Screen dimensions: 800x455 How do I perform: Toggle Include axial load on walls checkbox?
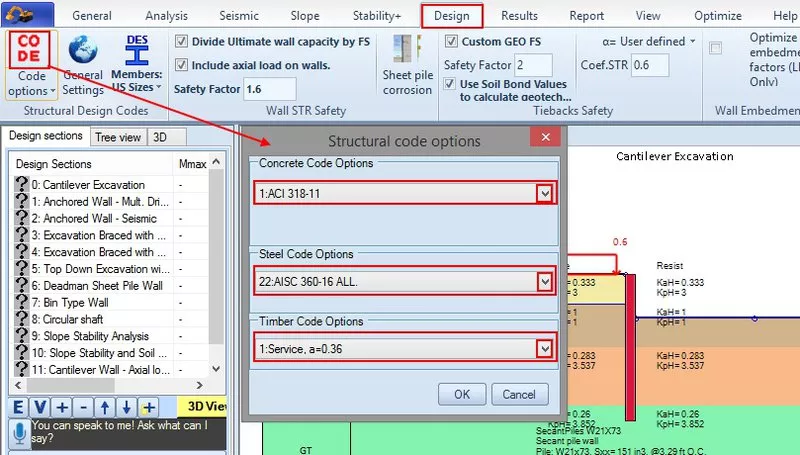tap(181, 65)
